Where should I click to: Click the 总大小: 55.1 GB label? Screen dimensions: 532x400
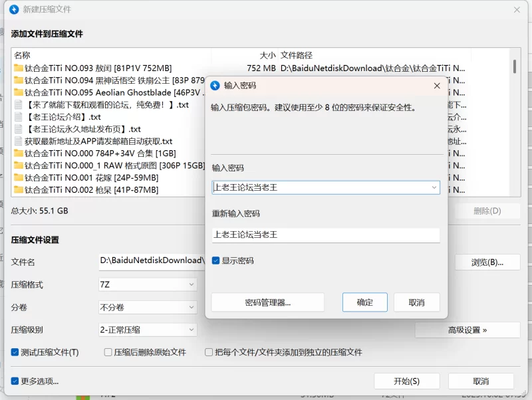[40, 211]
